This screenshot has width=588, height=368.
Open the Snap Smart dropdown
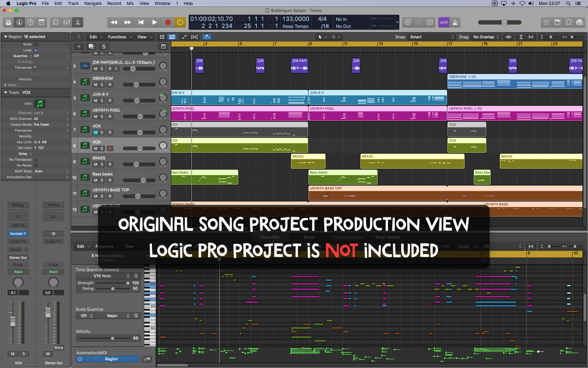pyautogui.click(x=433, y=37)
